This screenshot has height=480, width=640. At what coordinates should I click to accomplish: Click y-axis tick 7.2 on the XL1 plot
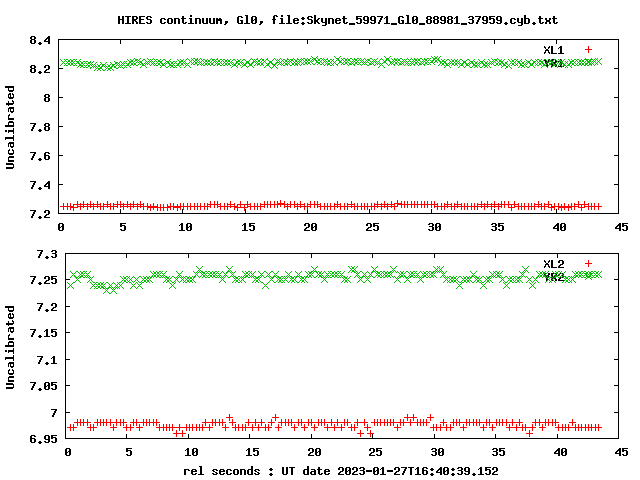tap(40, 214)
